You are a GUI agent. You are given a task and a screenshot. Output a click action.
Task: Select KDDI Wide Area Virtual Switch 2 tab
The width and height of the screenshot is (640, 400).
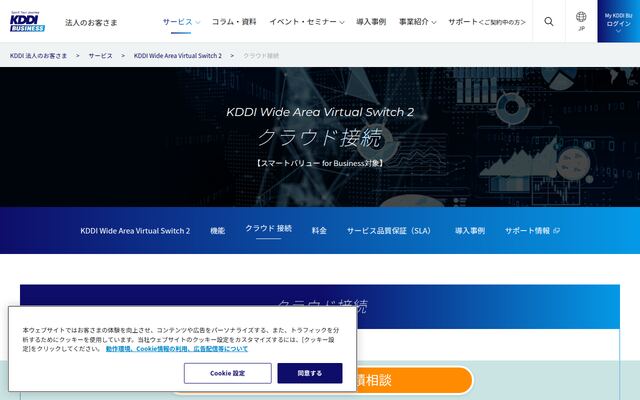click(x=135, y=231)
